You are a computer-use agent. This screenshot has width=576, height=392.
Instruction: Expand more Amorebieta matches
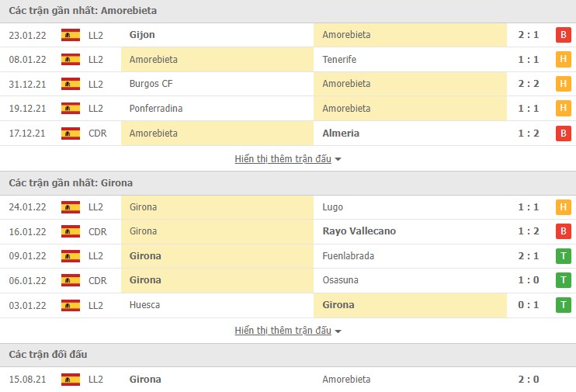click(287, 158)
